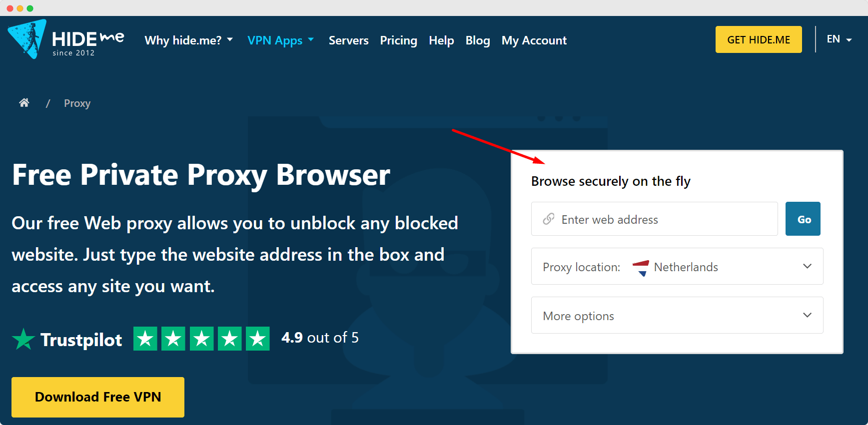Click the home breadcrumb icon

(x=24, y=103)
